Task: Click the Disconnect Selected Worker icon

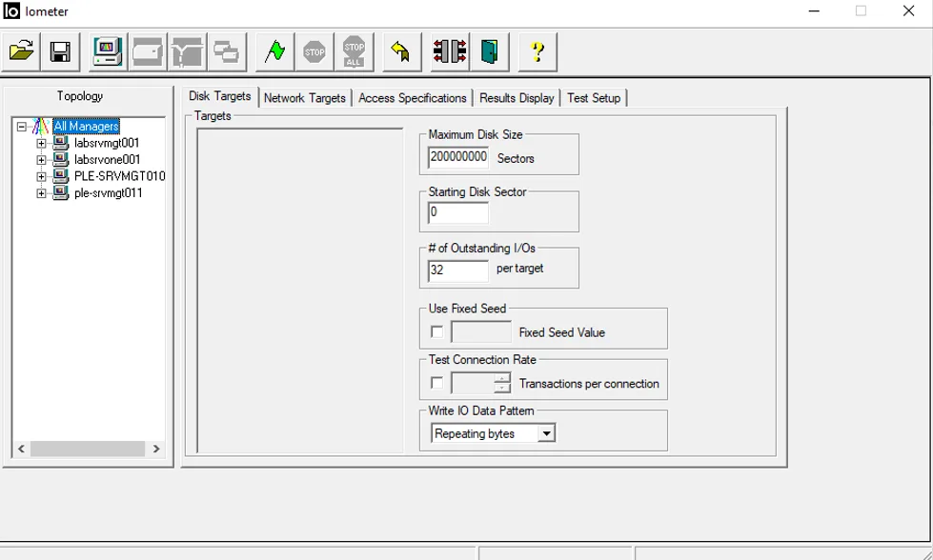Action: pos(450,51)
